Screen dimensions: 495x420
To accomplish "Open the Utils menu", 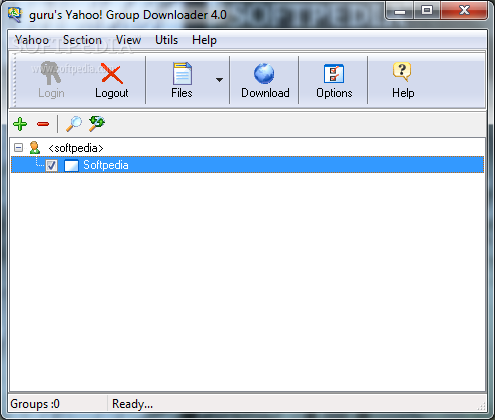I will point(166,40).
